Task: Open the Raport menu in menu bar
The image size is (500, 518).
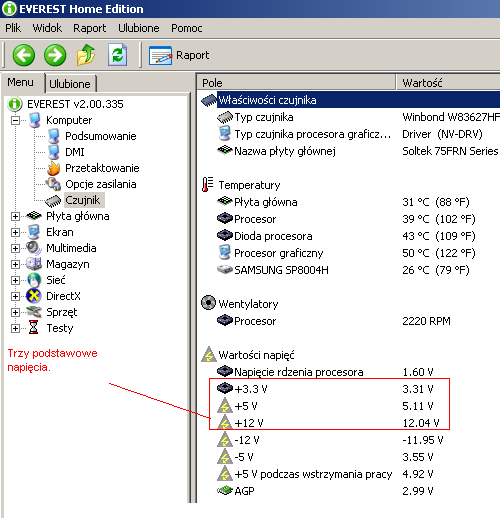Action: [x=90, y=28]
